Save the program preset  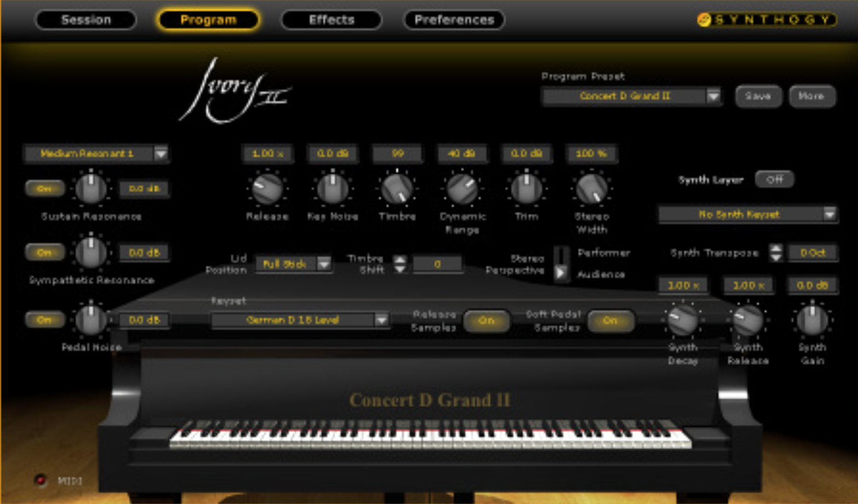(x=758, y=96)
